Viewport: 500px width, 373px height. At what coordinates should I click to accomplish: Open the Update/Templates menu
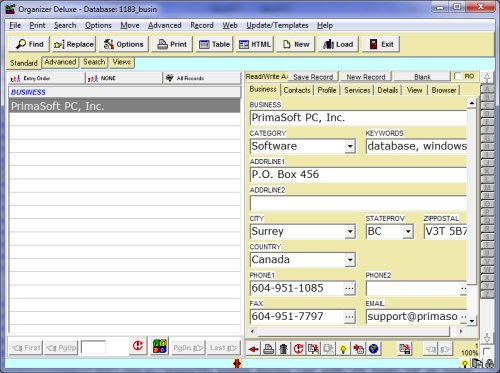point(277,25)
